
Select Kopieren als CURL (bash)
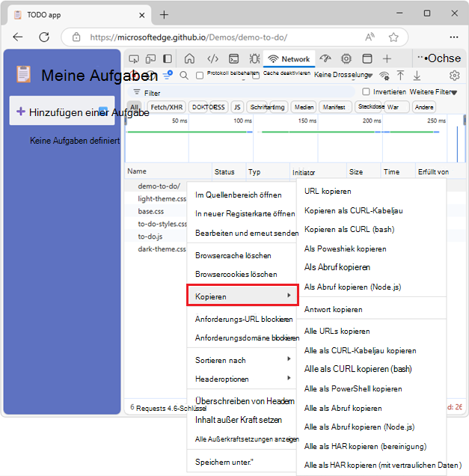[x=372, y=229]
